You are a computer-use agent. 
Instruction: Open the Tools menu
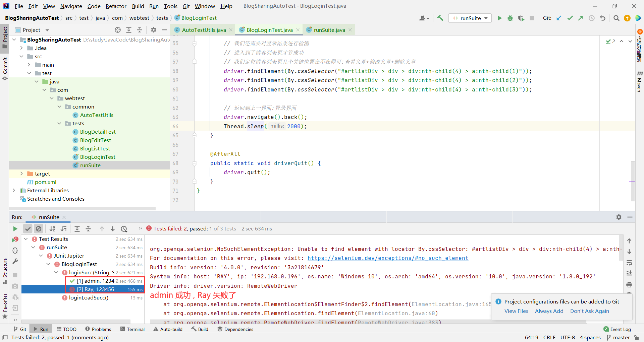[170, 6]
